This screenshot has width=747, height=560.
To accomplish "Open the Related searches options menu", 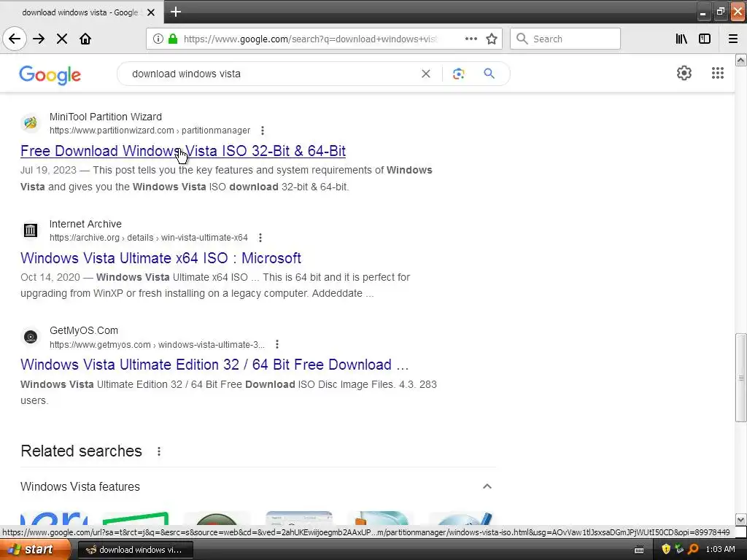I will pos(159,451).
